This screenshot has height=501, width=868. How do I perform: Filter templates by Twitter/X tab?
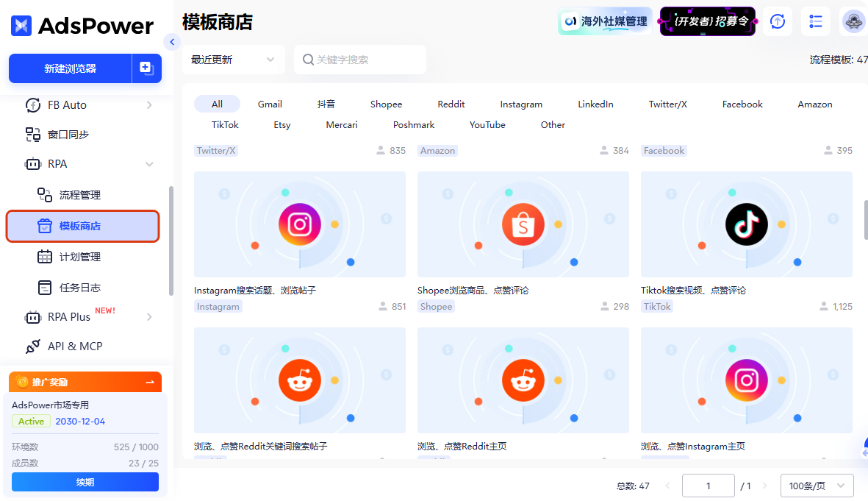667,104
